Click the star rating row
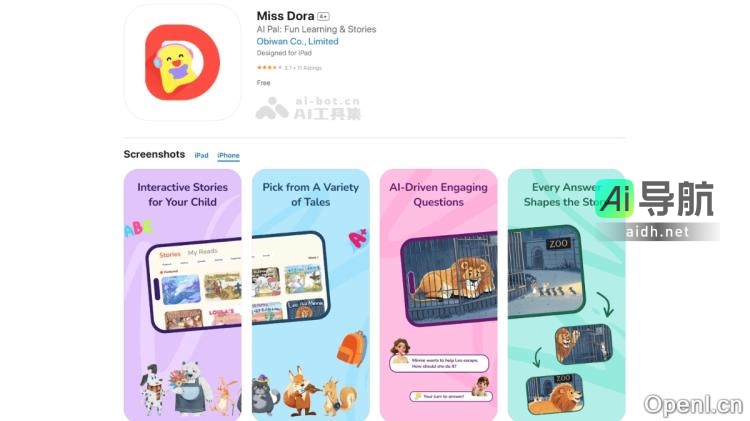Image resolution: width=750 pixels, height=421 pixels. pyautogui.click(x=289, y=68)
